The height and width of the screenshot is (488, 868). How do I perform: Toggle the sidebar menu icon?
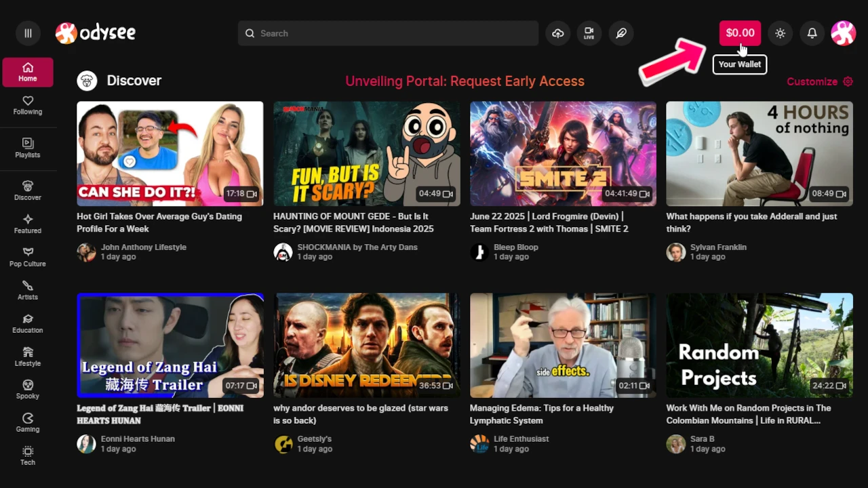(x=28, y=33)
